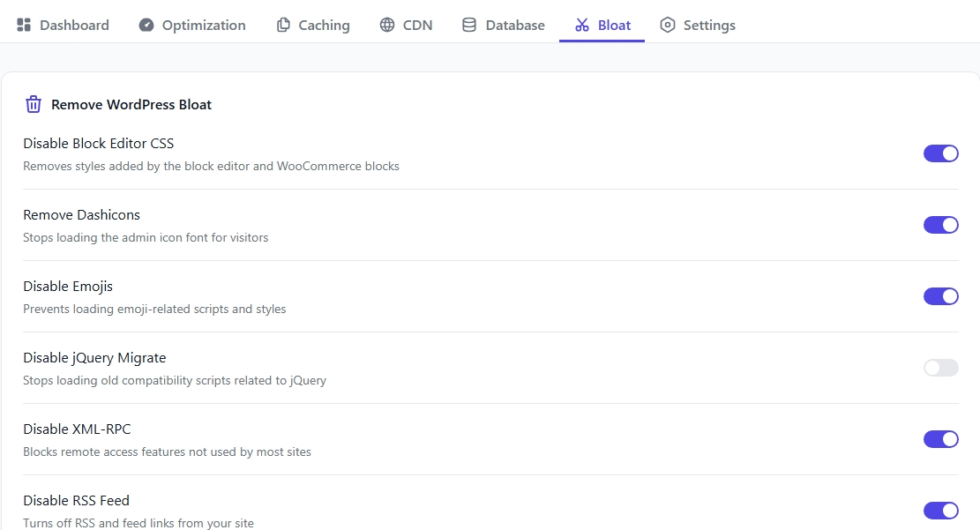Image resolution: width=980 pixels, height=530 pixels.
Task: Click the Bloat scissors icon
Action: (x=582, y=25)
